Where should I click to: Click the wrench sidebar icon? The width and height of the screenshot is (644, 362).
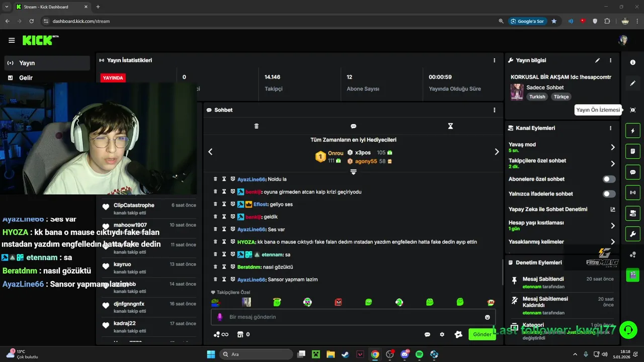pos(633,234)
